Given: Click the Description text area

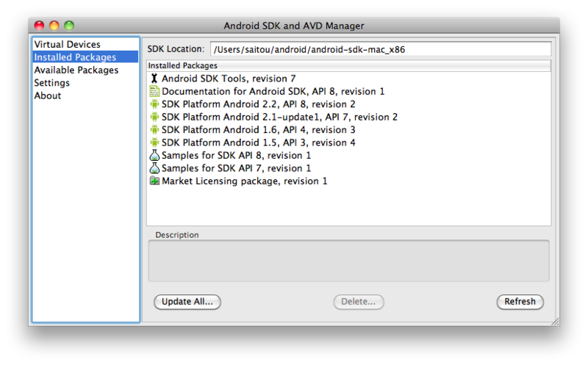Looking at the screenshot, I should click(348, 261).
